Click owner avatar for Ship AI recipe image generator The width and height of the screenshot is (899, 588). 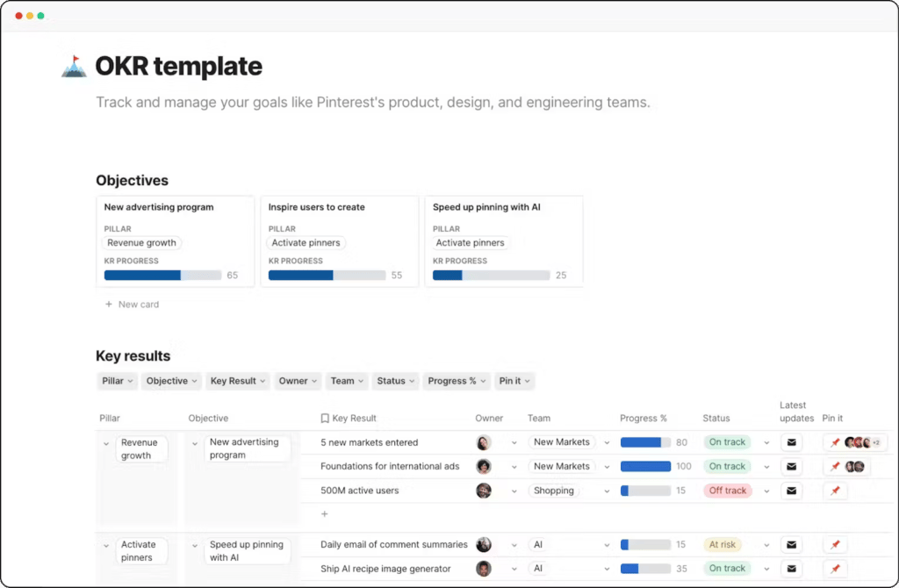point(484,569)
